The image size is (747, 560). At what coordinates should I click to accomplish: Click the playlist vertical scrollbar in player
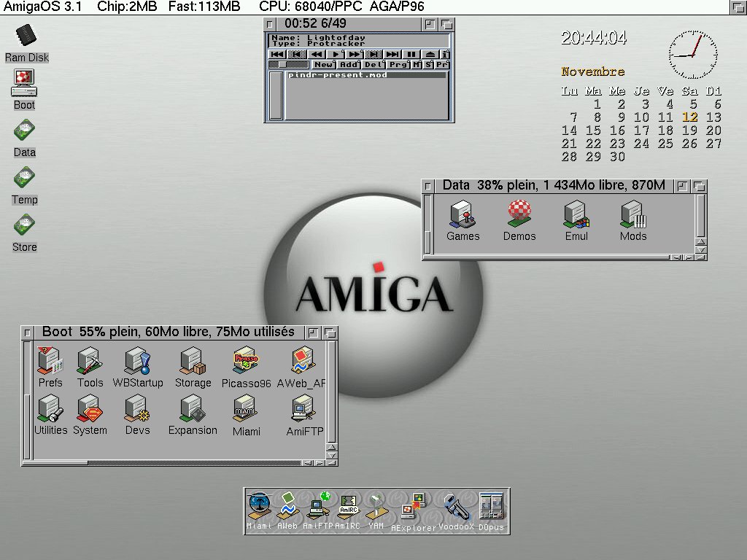click(276, 96)
